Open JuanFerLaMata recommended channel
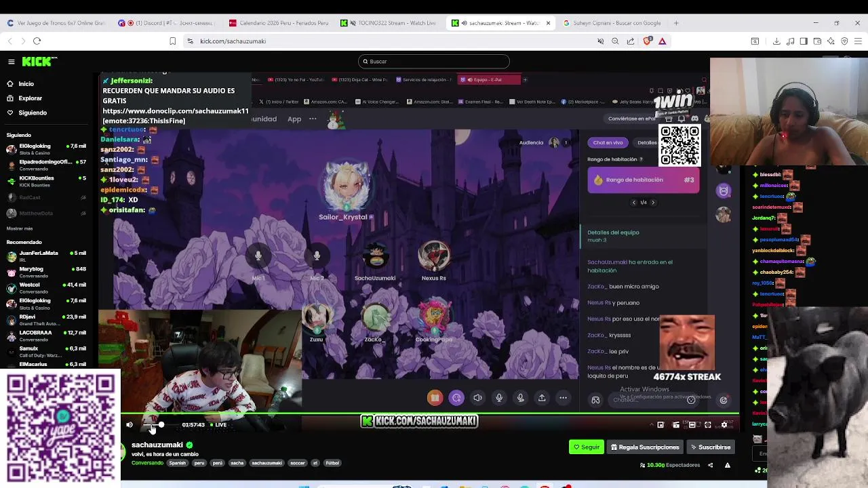868x488 pixels. (x=46, y=256)
